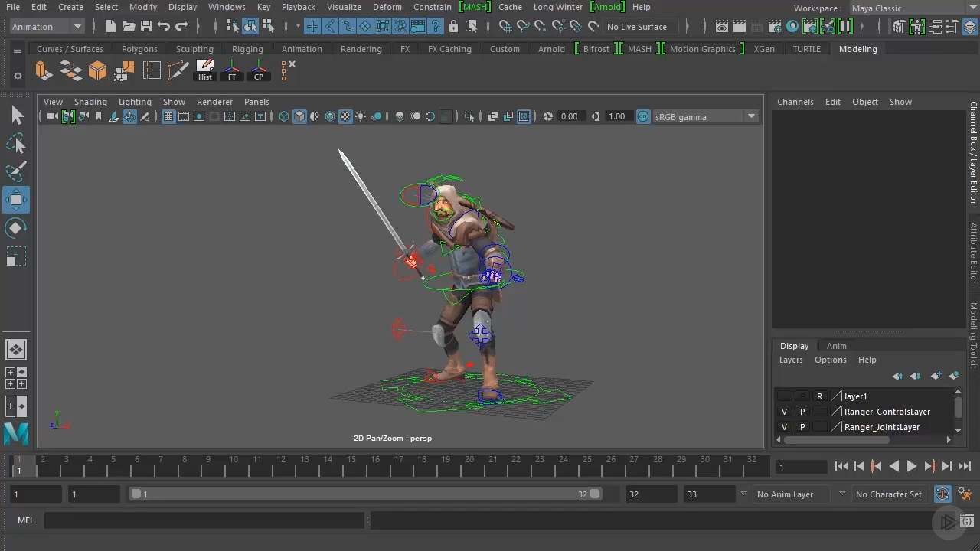Viewport: 980px width, 551px height.
Task: Choose the Lasso Select tool in the toolbox
Action: coord(16,143)
